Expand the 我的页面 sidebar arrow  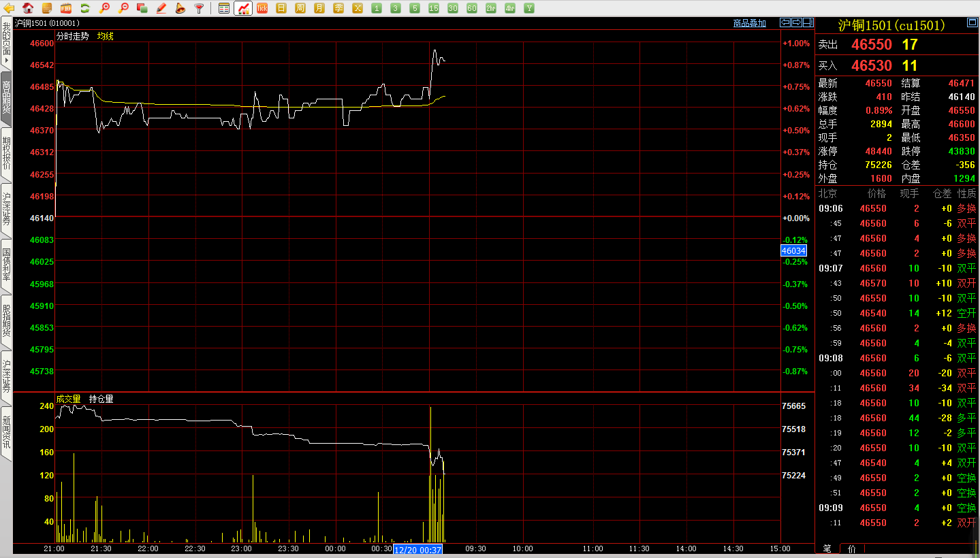(6, 61)
